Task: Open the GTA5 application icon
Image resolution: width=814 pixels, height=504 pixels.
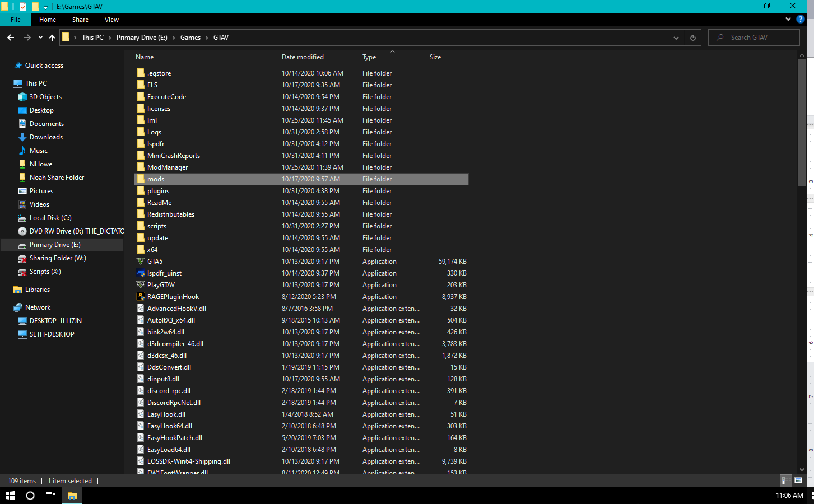Action: point(141,262)
